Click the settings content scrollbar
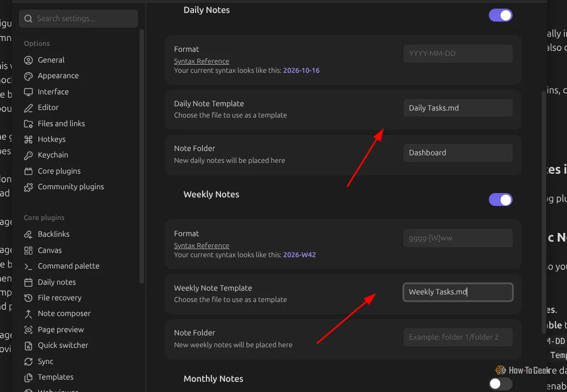Image resolution: width=567 pixels, height=392 pixels. pos(543,212)
